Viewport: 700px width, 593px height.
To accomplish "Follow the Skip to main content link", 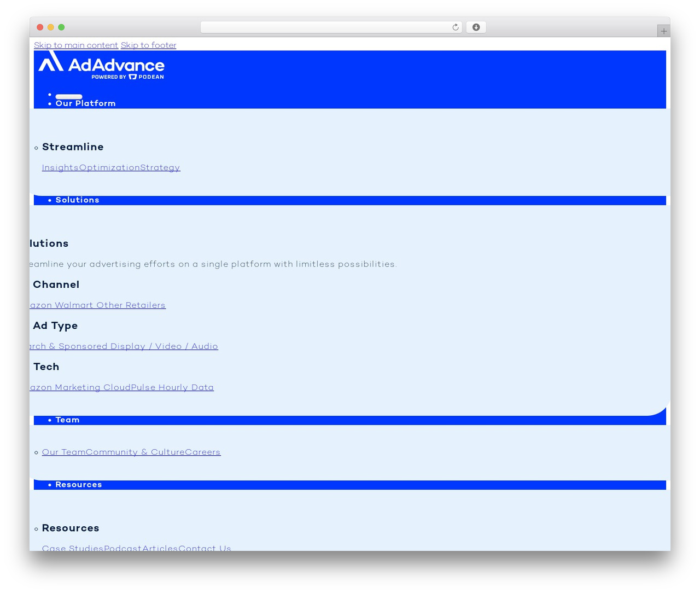I will pyautogui.click(x=76, y=45).
